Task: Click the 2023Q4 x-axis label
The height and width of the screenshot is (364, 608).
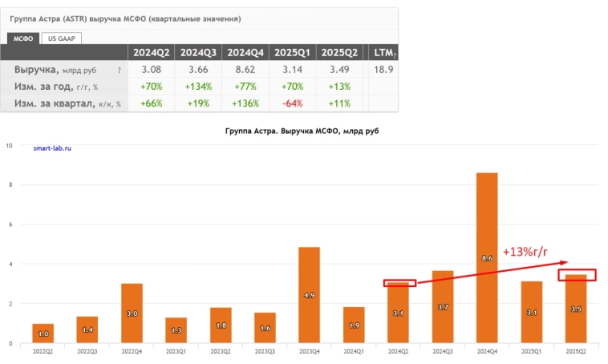Action: point(310,351)
